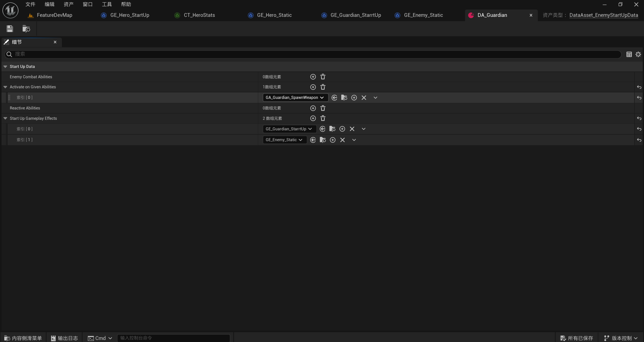This screenshot has width=644, height=342.
Task: Clear the GE_Guardian_StarrtUp class value
Action: tap(352, 129)
